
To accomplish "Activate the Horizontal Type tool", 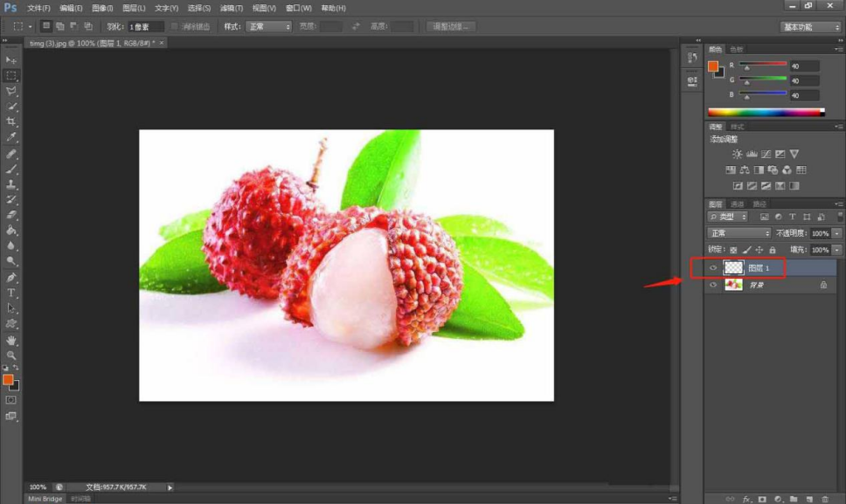I will pyautogui.click(x=11, y=293).
